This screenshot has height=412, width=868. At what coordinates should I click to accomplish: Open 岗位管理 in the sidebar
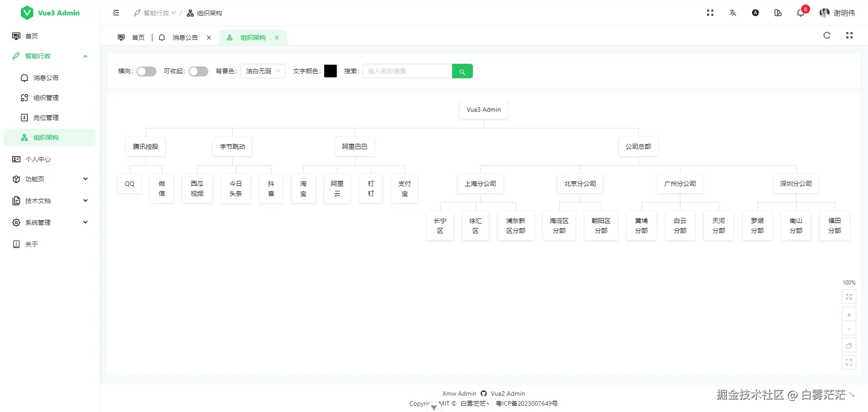click(x=50, y=118)
